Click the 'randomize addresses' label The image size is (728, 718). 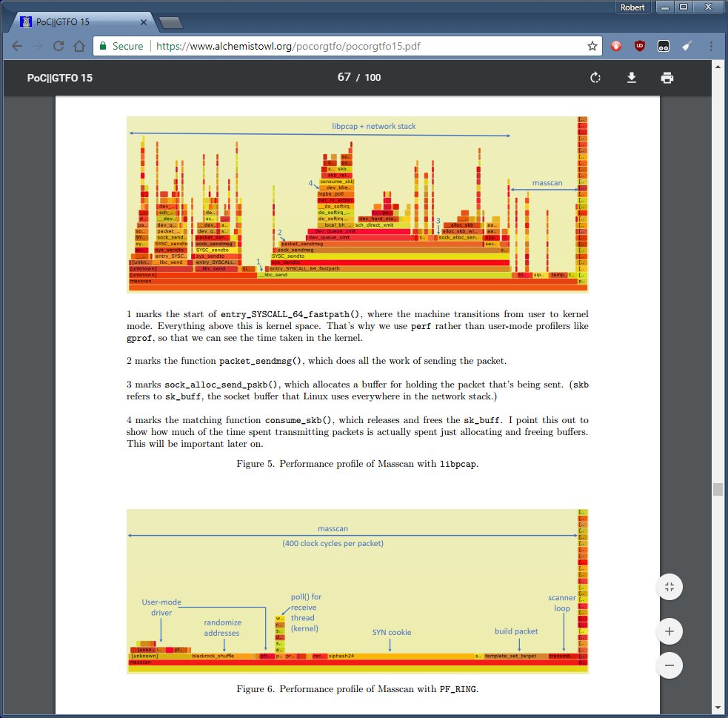[222, 628]
